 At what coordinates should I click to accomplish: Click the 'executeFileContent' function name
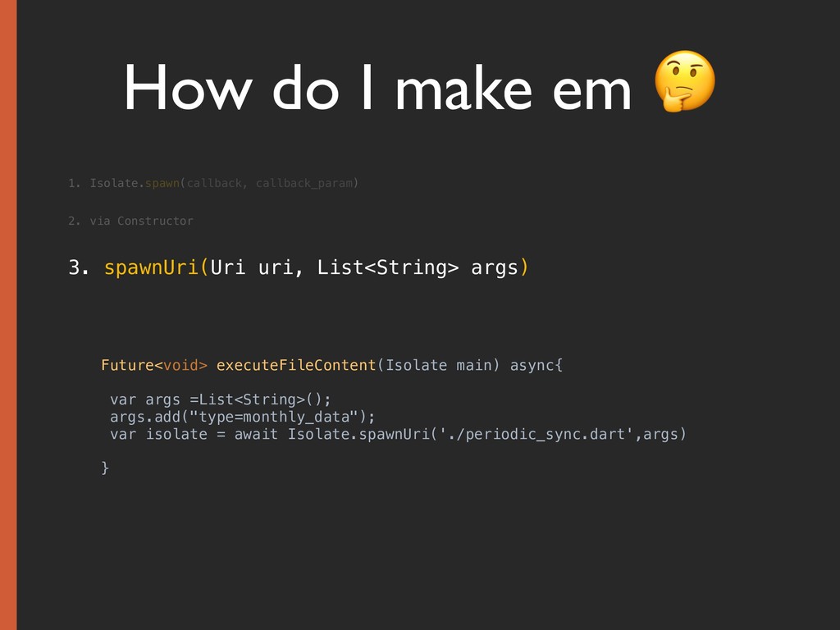click(296, 365)
